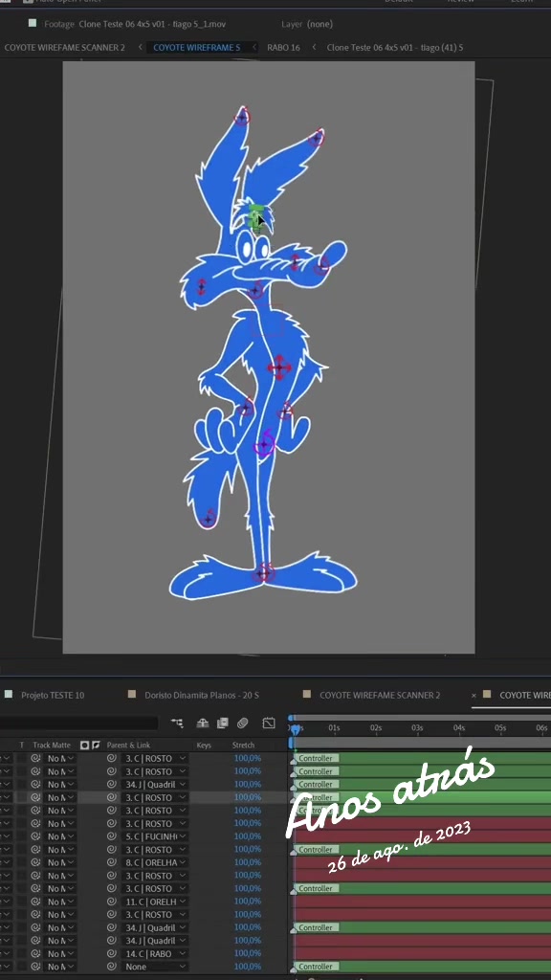Select COYOTE WIREFRAME 5 viewer tab
This screenshot has width=551, height=980.
196,48
